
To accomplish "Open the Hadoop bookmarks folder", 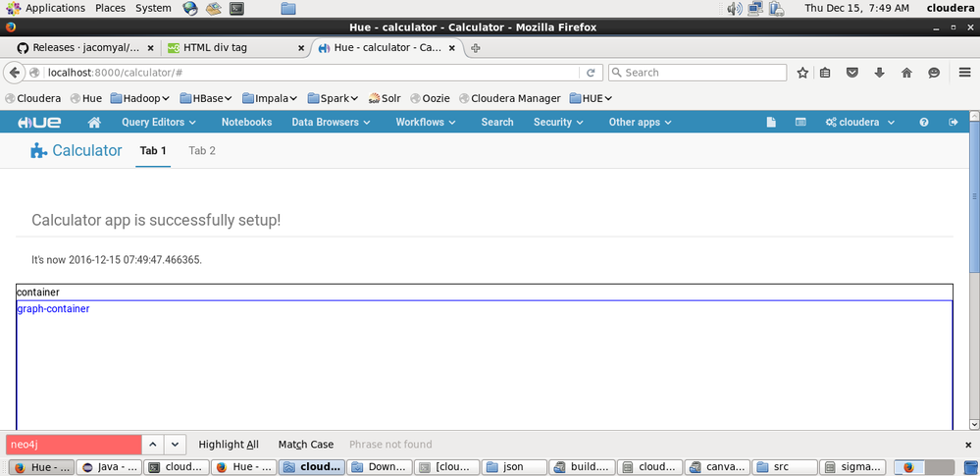I will 140,98.
